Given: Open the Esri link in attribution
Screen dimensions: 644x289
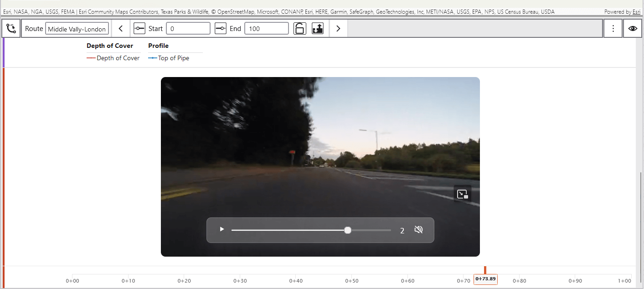Looking at the screenshot, I should point(636,12).
